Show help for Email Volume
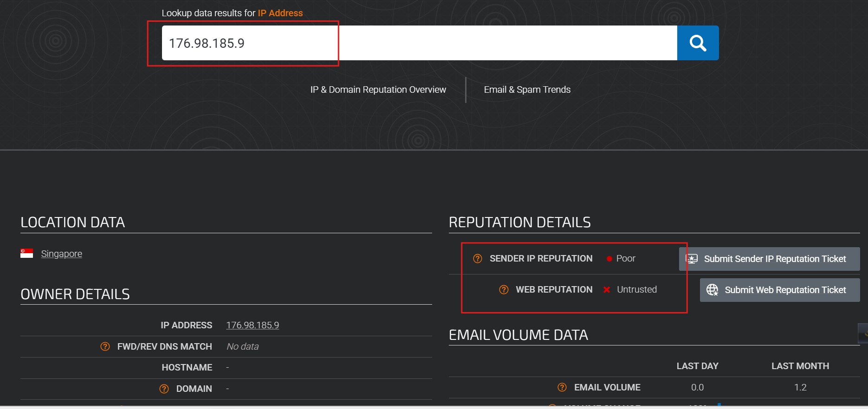This screenshot has width=868, height=409. [x=562, y=387]
